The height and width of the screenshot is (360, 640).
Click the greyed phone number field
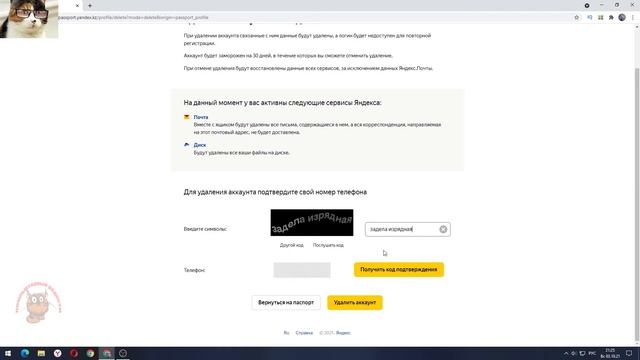click(302, 270)
